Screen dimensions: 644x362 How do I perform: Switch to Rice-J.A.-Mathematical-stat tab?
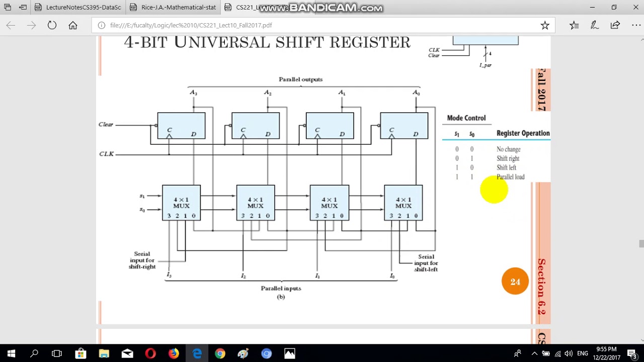tap(172, 8)
